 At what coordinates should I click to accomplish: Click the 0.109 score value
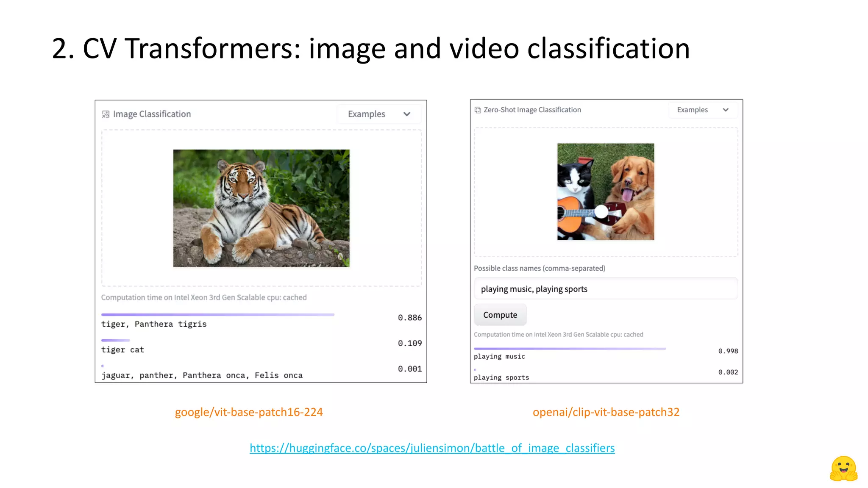[410, 343]
